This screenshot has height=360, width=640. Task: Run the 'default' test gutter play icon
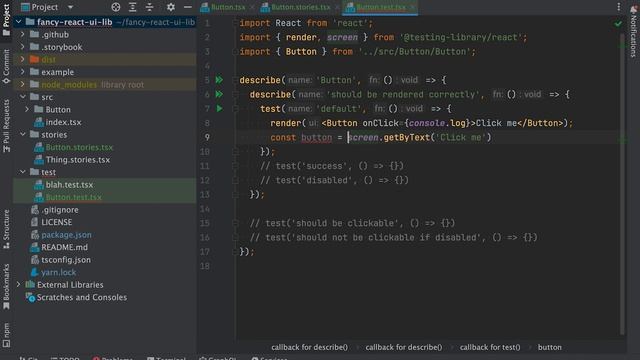point(220,109)
